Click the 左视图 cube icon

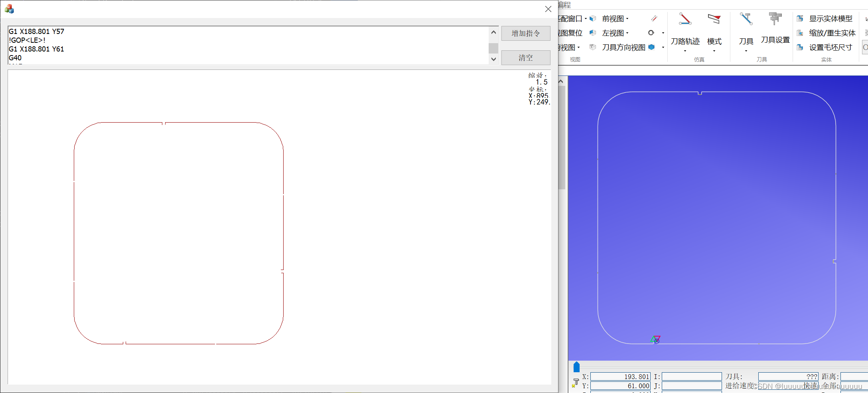pyautogui.click(x=593, y=33)
